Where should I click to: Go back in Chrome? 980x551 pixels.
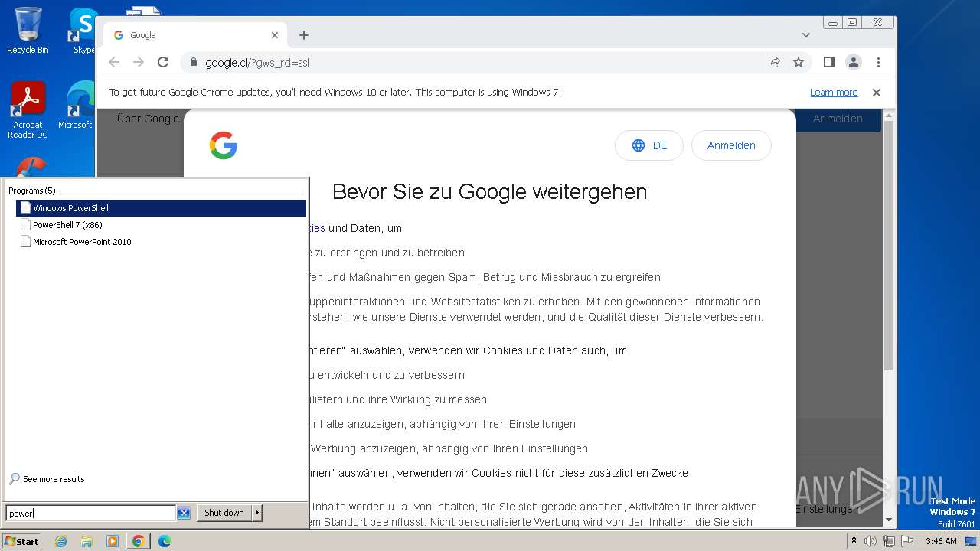[114, 62]
